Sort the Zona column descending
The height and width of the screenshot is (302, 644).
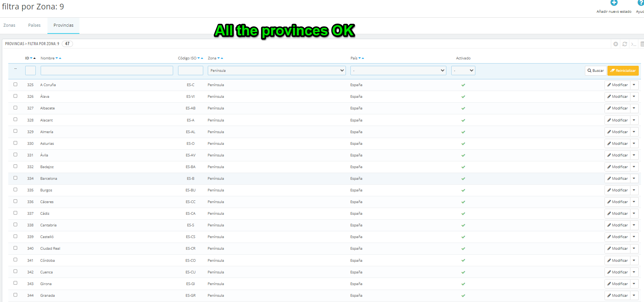pyautogui.click(x=219, y=58)
